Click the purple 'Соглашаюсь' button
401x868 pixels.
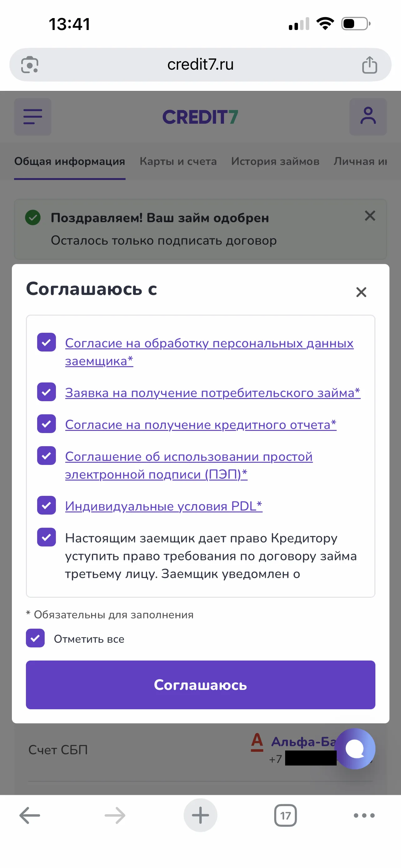(201, 685)
